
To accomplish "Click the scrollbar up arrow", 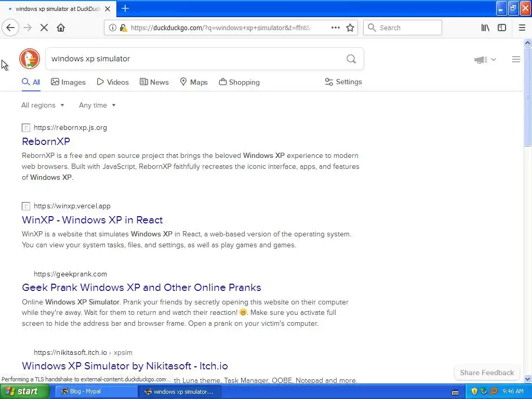I will 527,43.
